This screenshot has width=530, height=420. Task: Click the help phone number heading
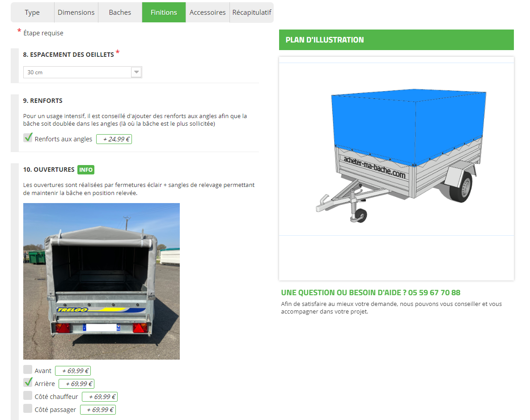click(x=371, y=293)
